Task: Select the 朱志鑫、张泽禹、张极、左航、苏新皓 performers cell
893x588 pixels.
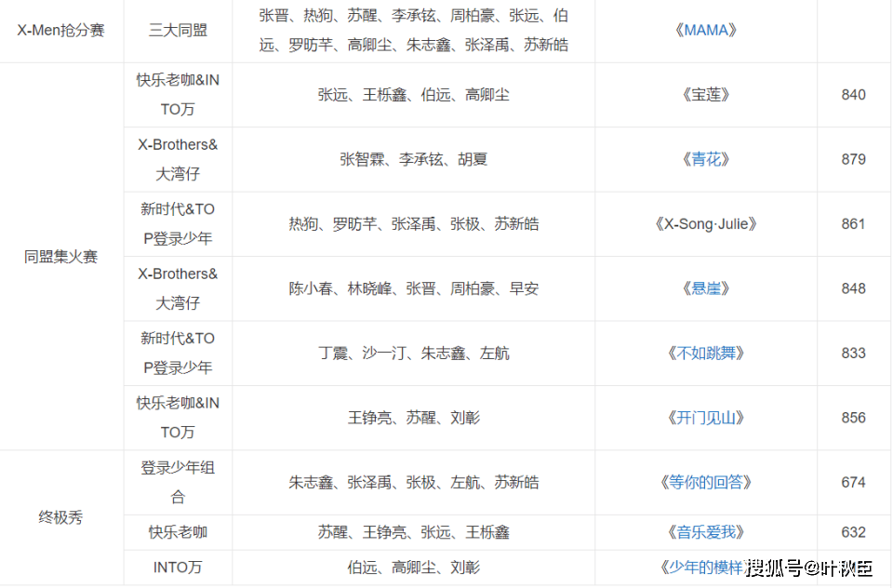Action: point(413,483)
